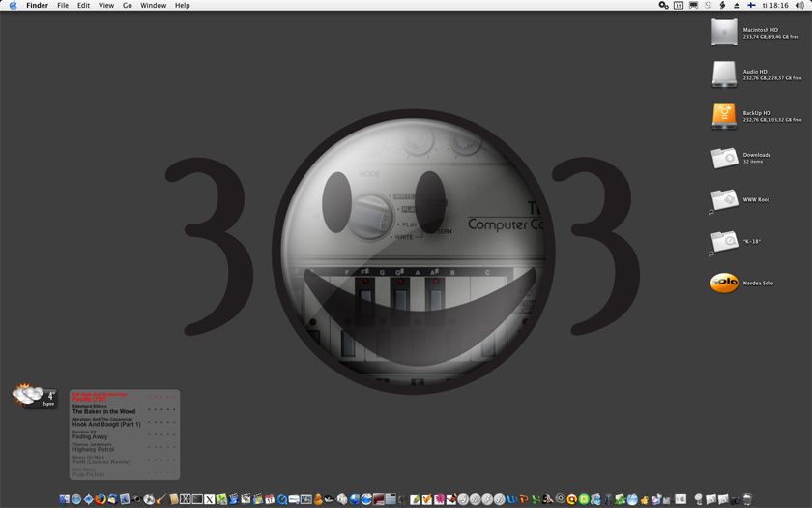Select the Macintosh HD drive icon
Viewport: 812px width, 508px height.
[724, 32]
